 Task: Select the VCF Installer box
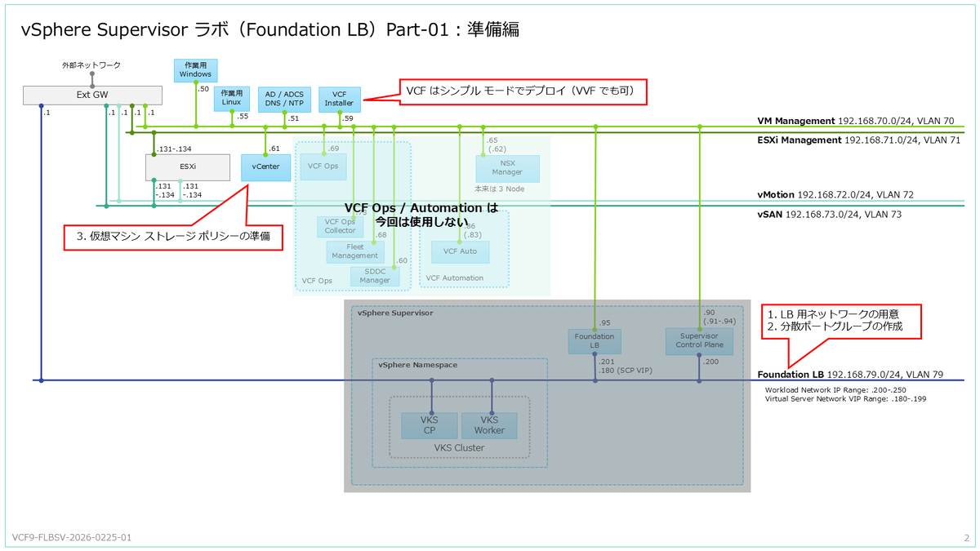tap(339, 98)
